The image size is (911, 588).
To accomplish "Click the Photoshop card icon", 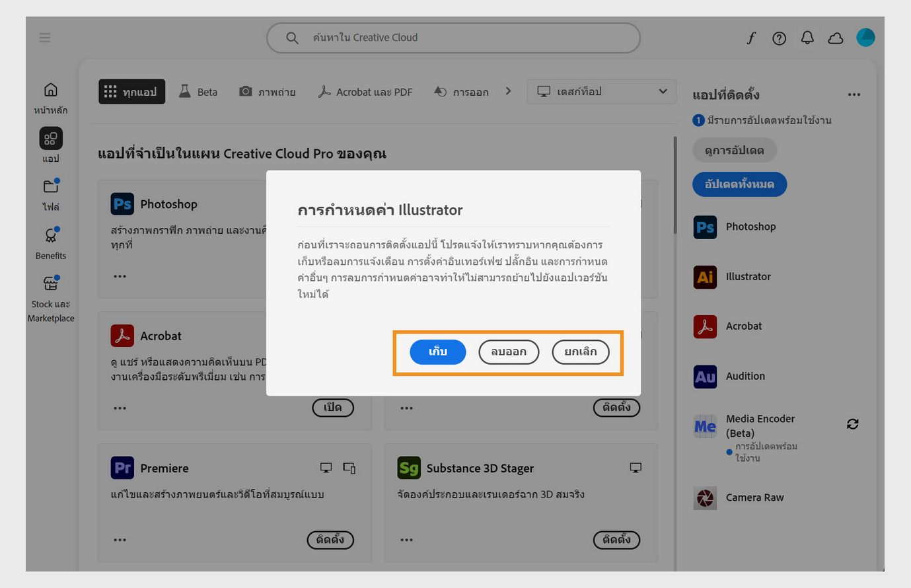I will point(122,204).
